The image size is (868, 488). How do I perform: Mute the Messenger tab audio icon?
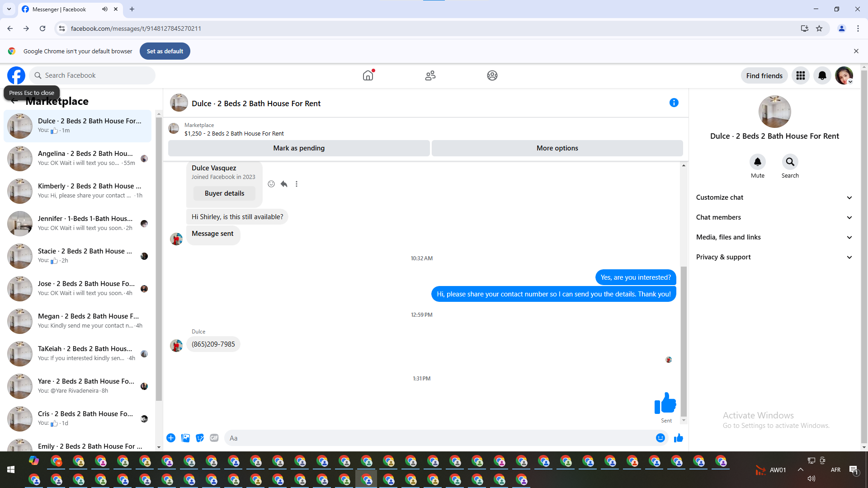105,9
